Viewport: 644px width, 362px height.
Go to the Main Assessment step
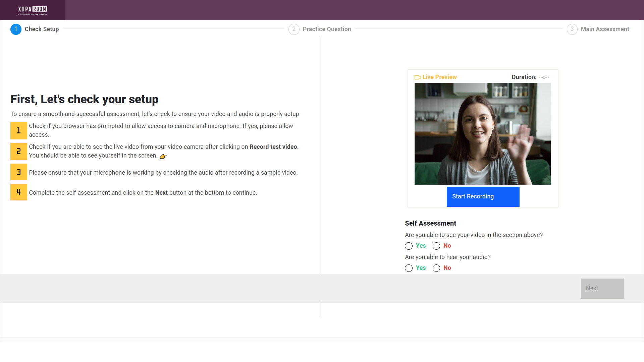605,29
